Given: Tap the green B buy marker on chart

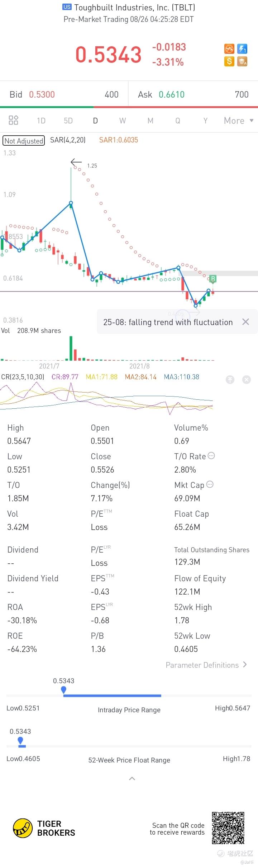Looking at the screenshot, I should [213, 278].
